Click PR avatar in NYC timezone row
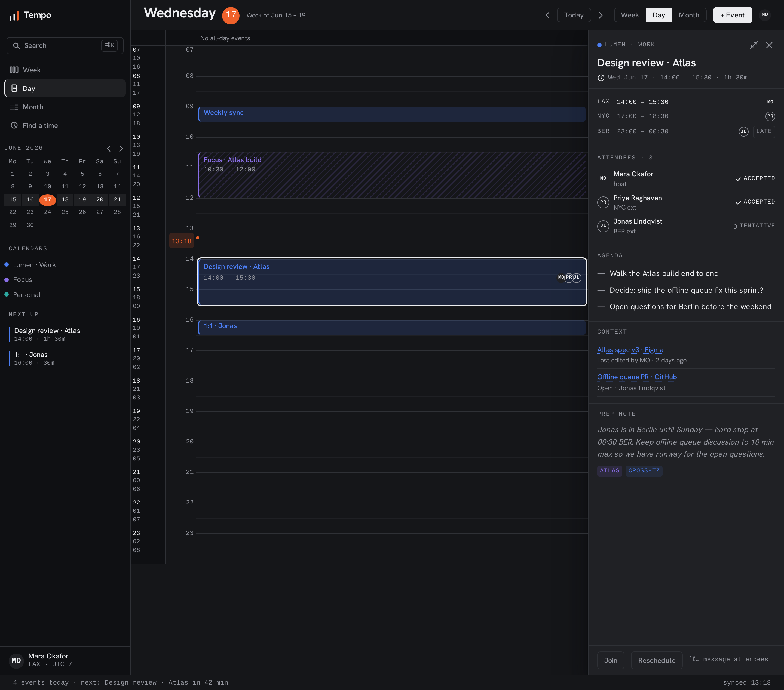The image size is (784, 690). pyautogui.click(x=770, y=116)
